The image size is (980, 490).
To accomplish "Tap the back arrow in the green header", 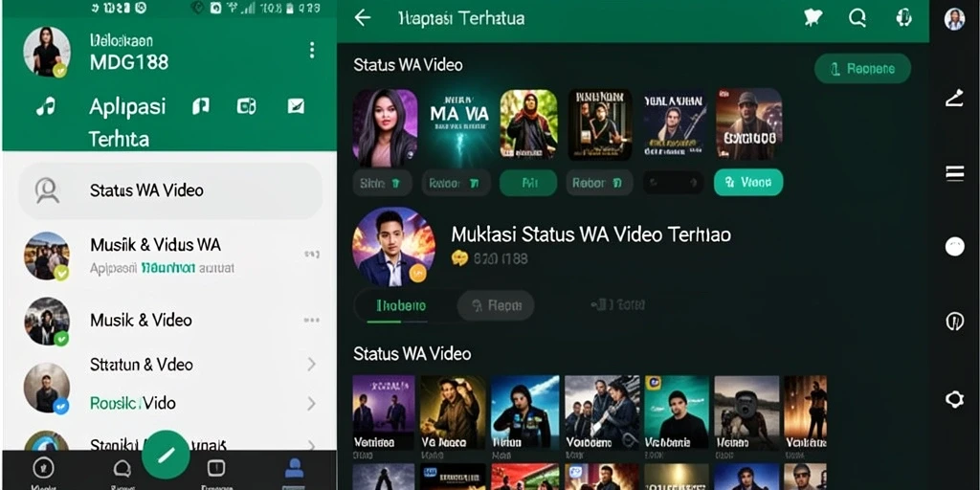I will [363, 18].
